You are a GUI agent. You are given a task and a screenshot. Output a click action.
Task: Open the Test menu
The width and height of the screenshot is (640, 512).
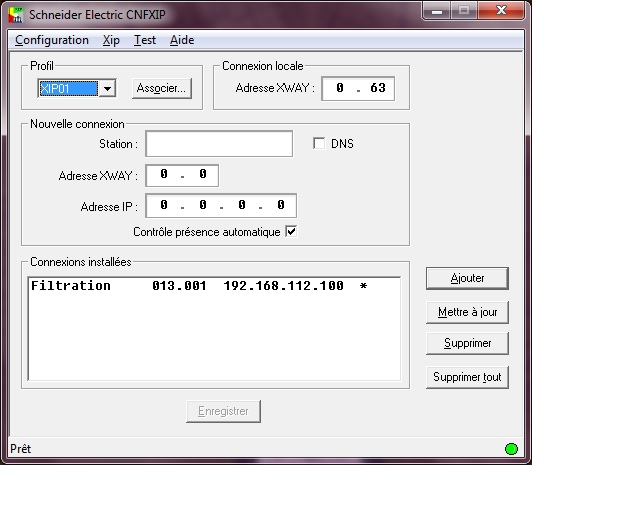coord(145,40)
